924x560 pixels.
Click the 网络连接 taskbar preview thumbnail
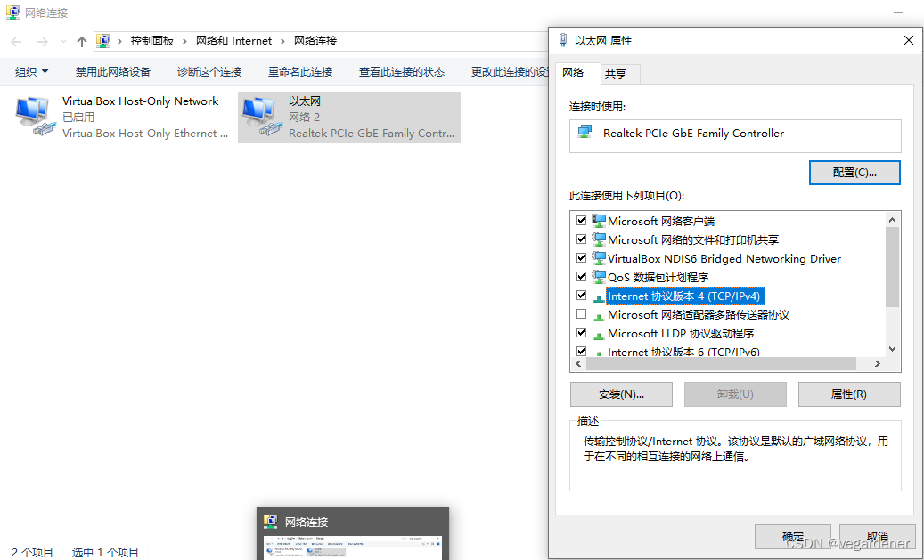coord(352,547)
